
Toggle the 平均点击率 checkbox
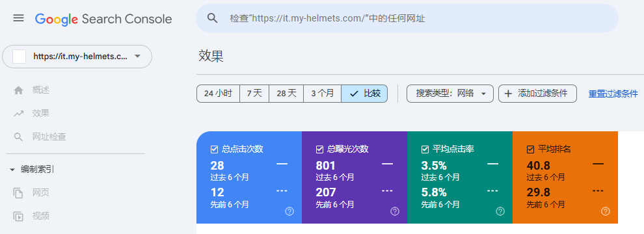point(425,149)
